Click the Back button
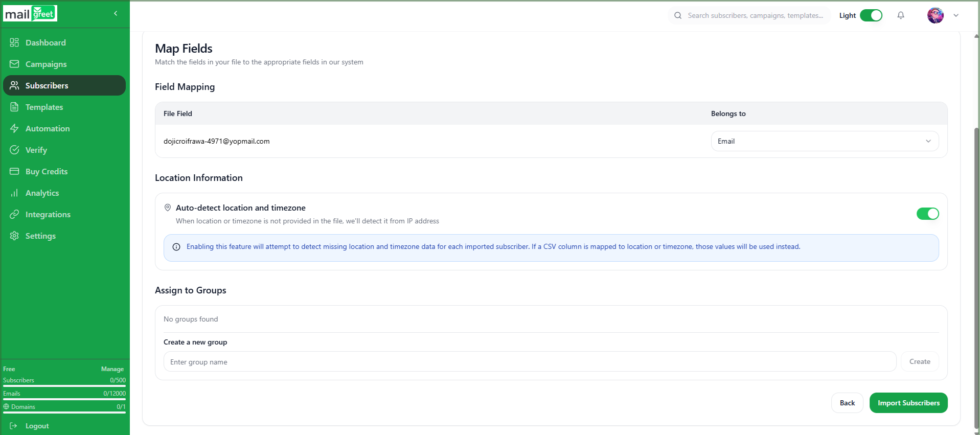Image resolution: width=980 pixels, height=435 pixels. [847, 403]
